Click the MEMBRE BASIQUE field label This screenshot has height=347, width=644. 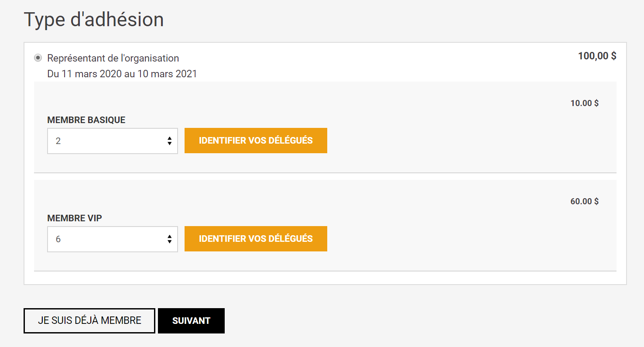click(86, 120)
